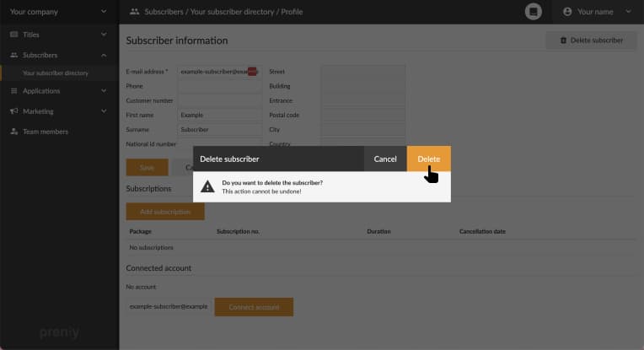Click the Subscriber information heading
The width and height of the screenshot is (644, 350).
177,40
